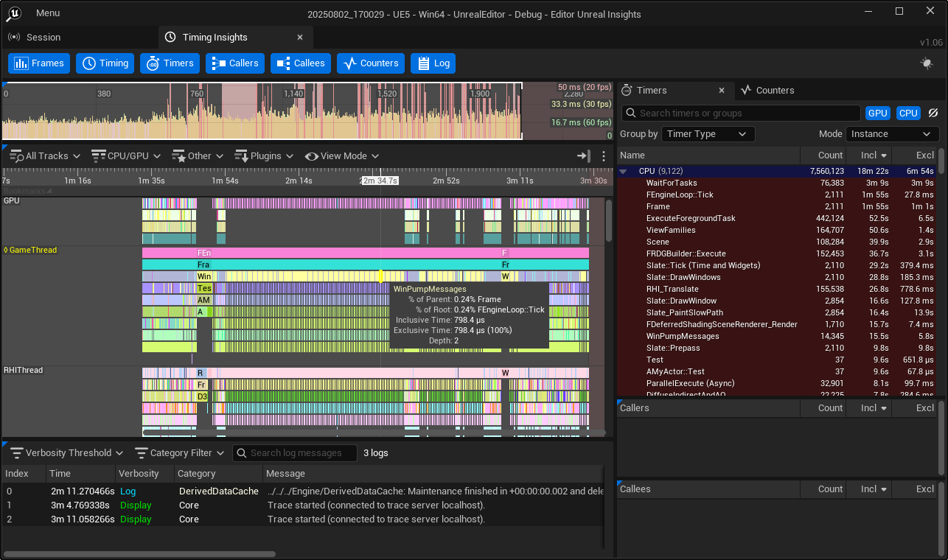Image resolution: width=948 pixels, height=560 pixels.
Task: Select the RHI_Translate timer row
Action: (x=777, y=289)
